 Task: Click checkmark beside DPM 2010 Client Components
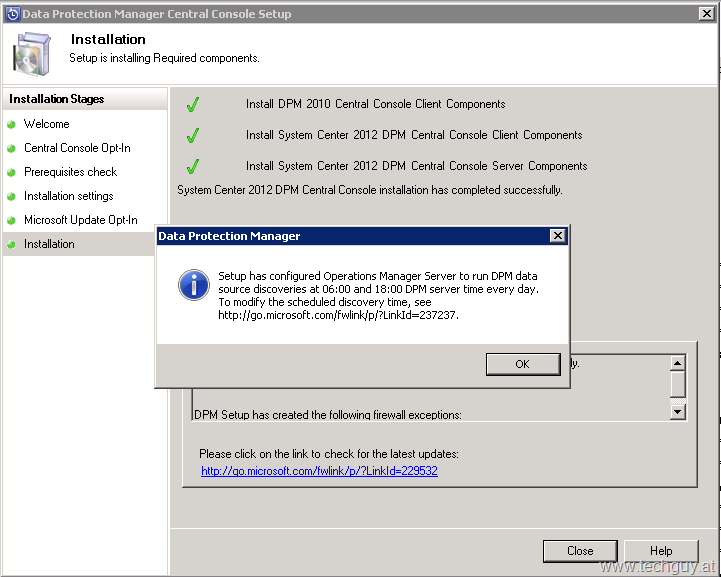pyautogui.click(x=193, y=104)
